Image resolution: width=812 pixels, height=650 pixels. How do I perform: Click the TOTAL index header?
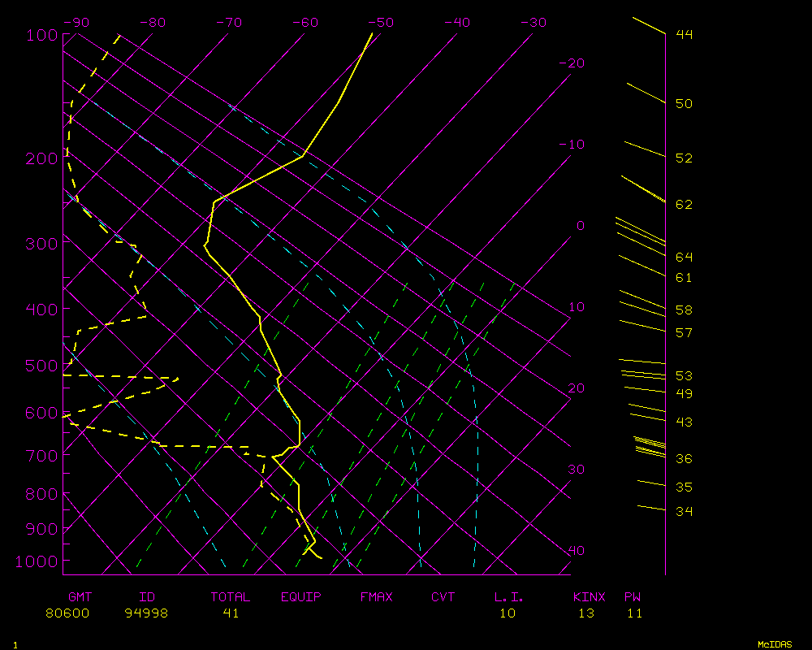(x=230, y=597)
